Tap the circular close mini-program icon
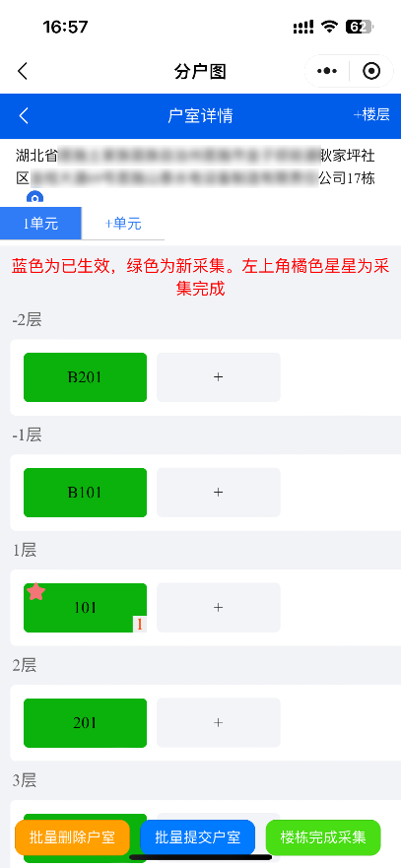 pos(371,71)
